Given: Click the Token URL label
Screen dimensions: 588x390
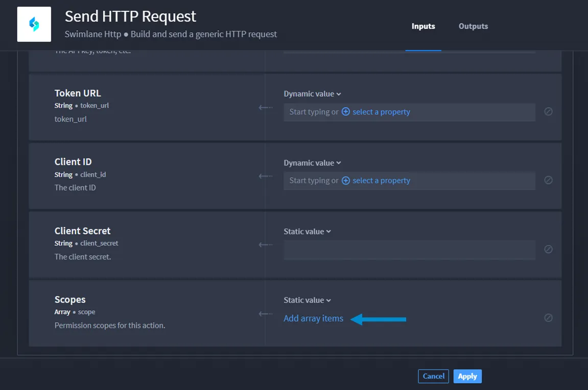Looking at the screenshot, I should click(x=78, y=93).
